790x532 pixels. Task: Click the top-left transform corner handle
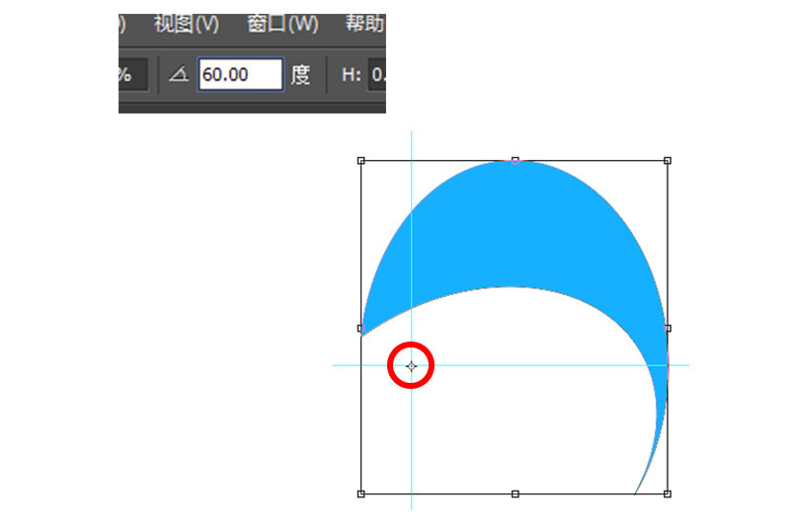361,160
